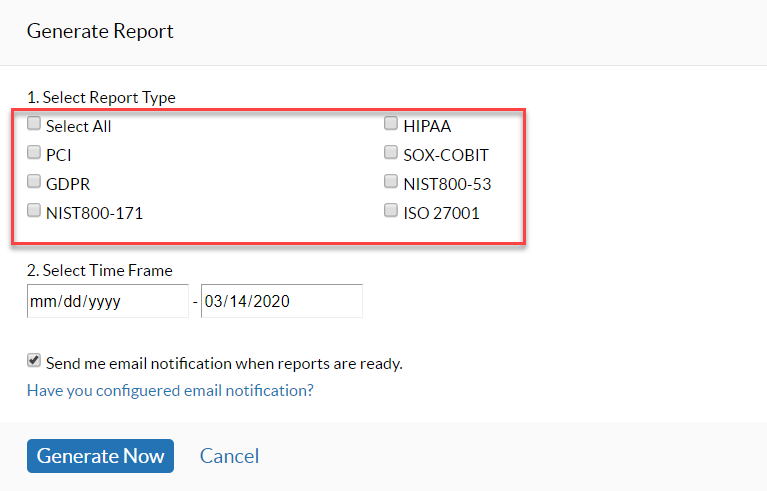This screenshot has width=767, height=491.
Task: Click the 'Send me email notification' label text
Action: [224, 364]
